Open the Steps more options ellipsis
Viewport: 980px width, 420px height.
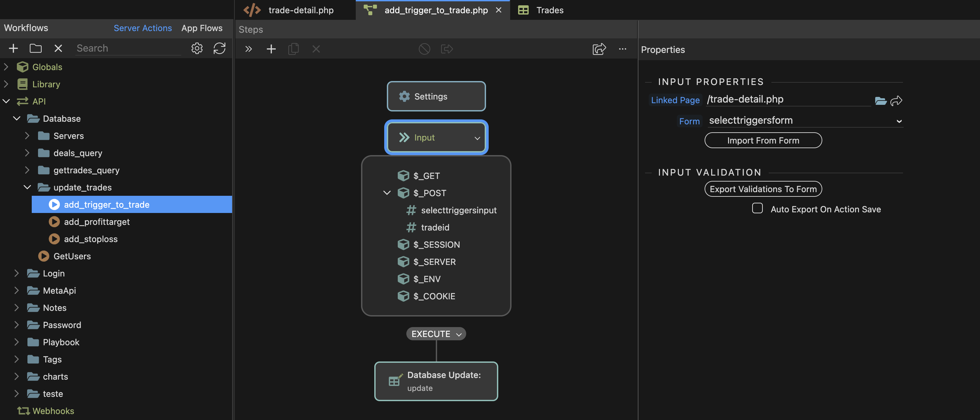[622, 49]
